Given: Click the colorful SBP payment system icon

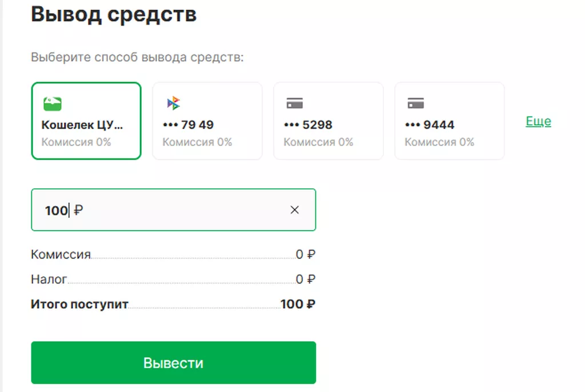Looking at the screenshot, I should tap(174, 103).
